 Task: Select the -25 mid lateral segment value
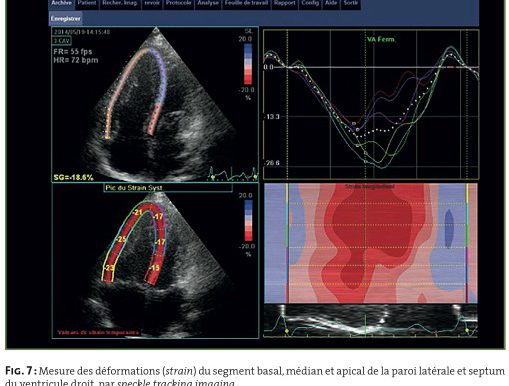point(121,239)
